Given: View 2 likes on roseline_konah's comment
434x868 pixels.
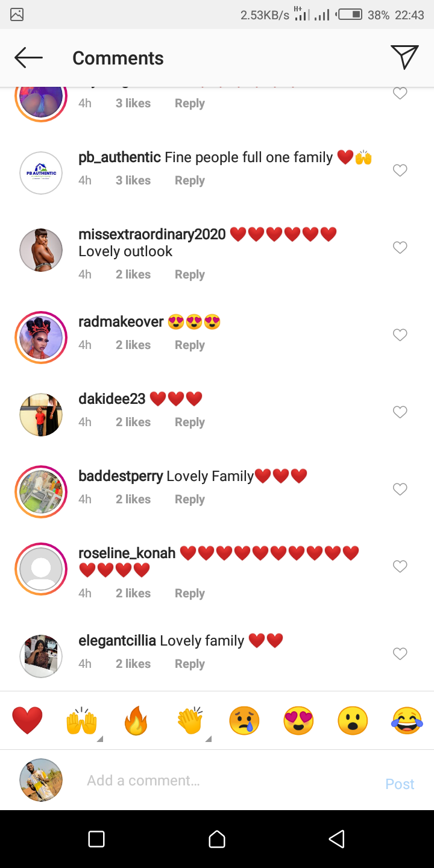Looking at the screenshot, I should tap(133, 594).
